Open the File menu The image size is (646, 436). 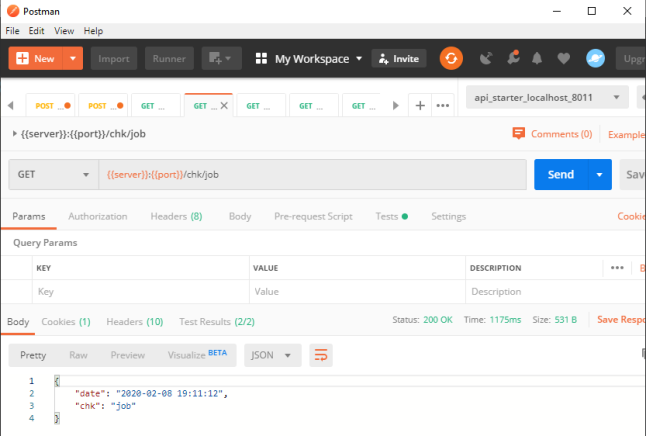coord(12,31)
